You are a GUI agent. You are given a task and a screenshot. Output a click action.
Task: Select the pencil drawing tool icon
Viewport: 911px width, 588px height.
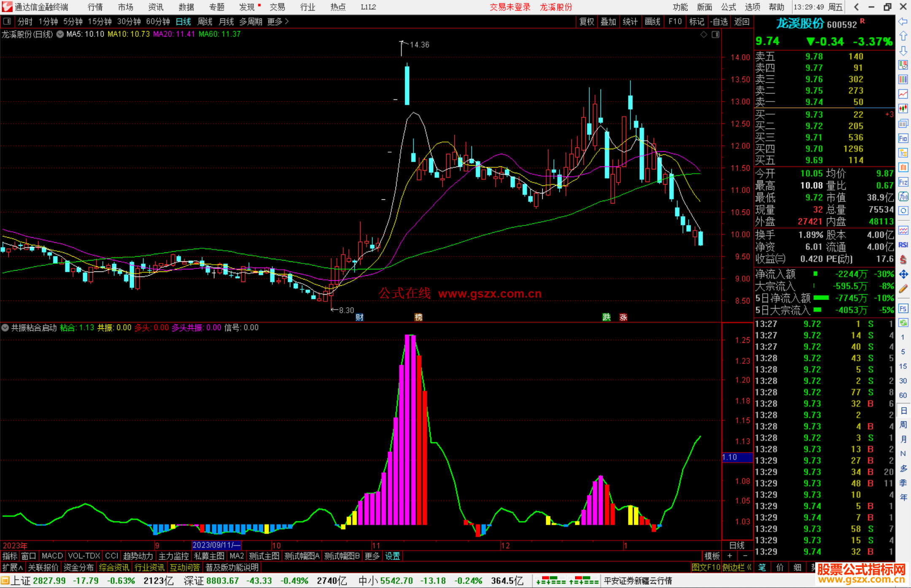pos(903,289)
